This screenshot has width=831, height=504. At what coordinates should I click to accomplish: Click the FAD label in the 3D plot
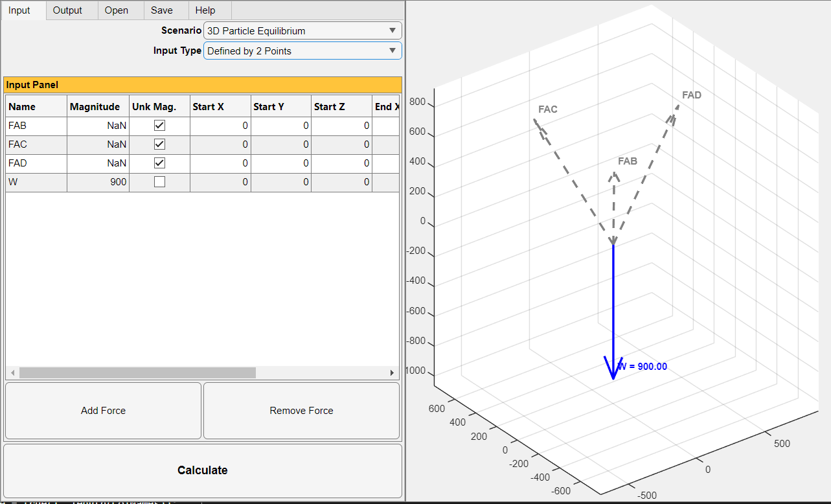(692, 95)
